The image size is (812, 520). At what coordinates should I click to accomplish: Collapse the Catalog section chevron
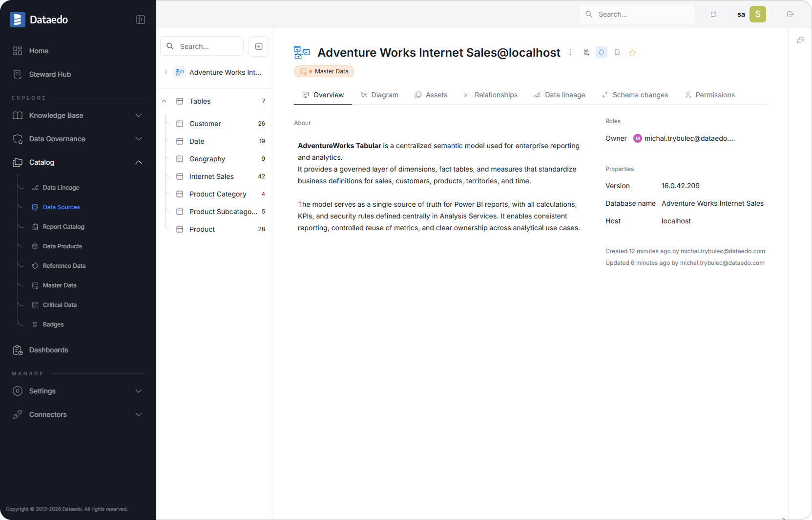(139, 162)
